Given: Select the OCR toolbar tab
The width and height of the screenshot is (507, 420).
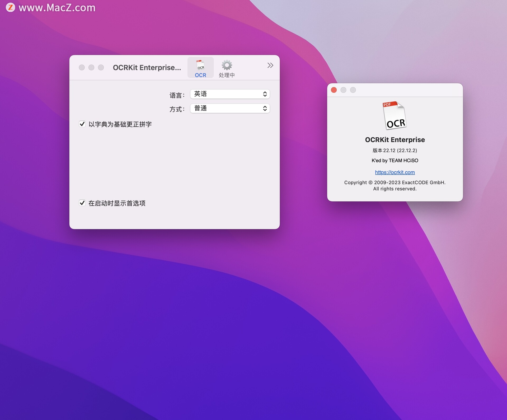Looking at the screenshot, I should [x=200, y=68].
